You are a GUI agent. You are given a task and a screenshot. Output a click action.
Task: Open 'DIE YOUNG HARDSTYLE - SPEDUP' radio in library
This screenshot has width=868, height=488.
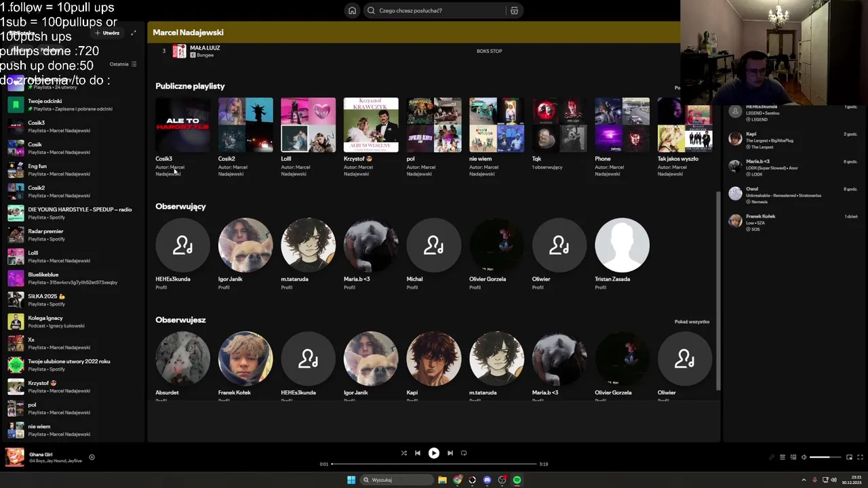click(x=75, y=213)
